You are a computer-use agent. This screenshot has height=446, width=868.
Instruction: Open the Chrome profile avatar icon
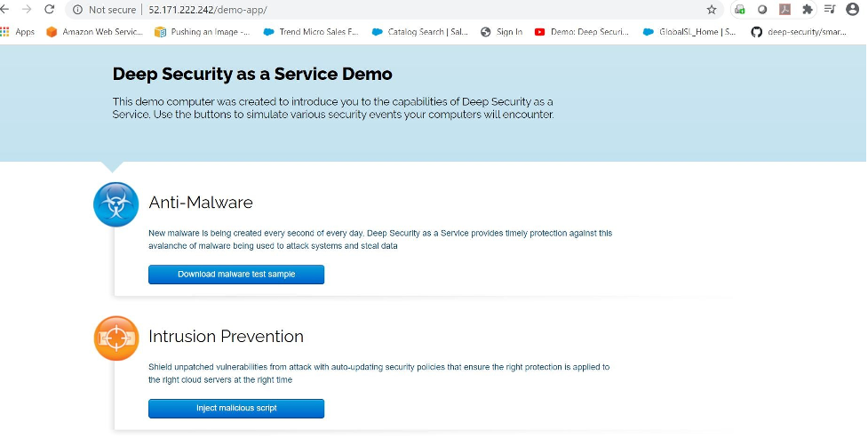coord(853,9)
